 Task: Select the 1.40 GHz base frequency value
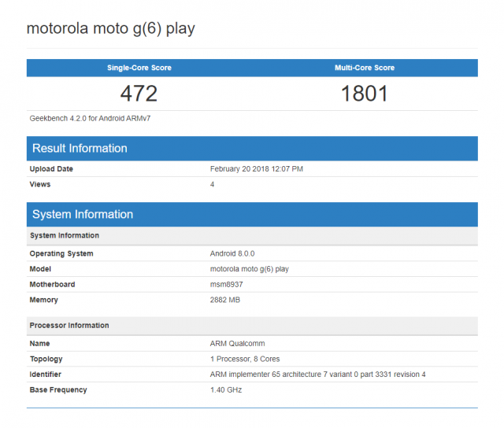click(226, 389)
